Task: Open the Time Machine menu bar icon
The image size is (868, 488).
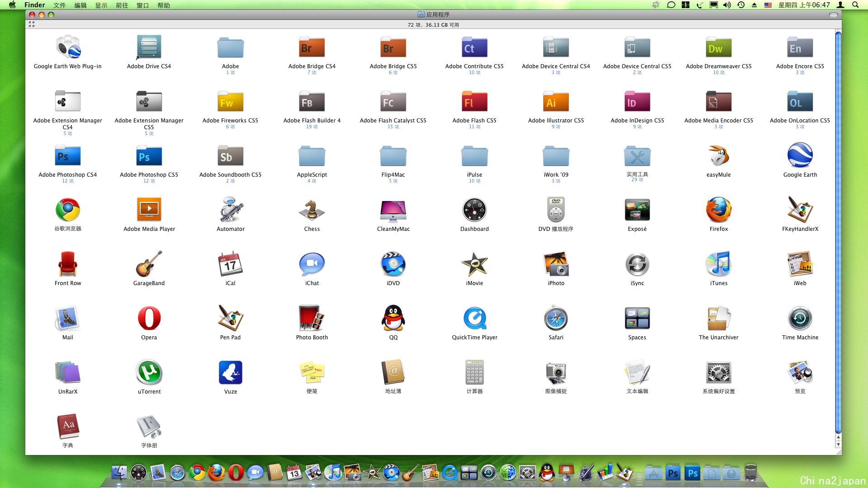Action: click(x=741, y=5)
